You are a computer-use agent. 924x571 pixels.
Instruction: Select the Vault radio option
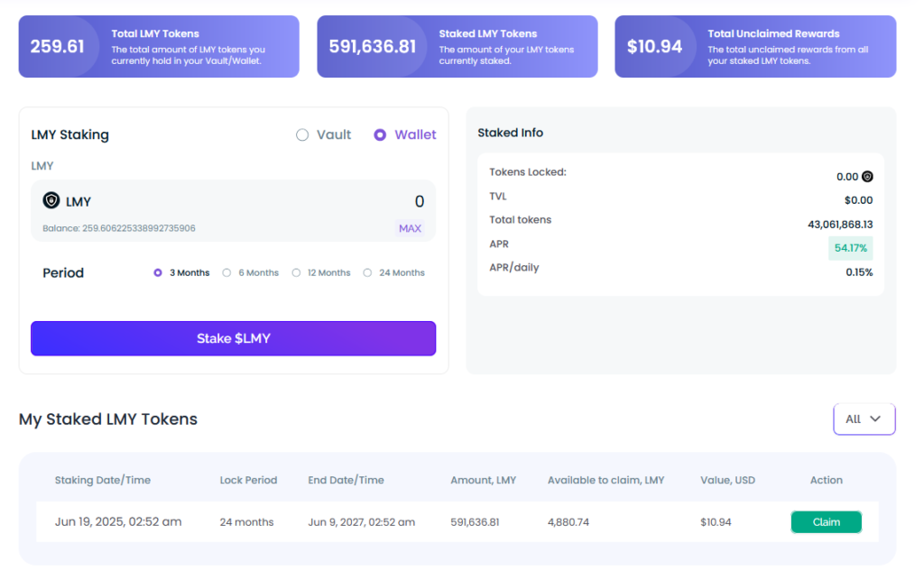coord(302,134)
